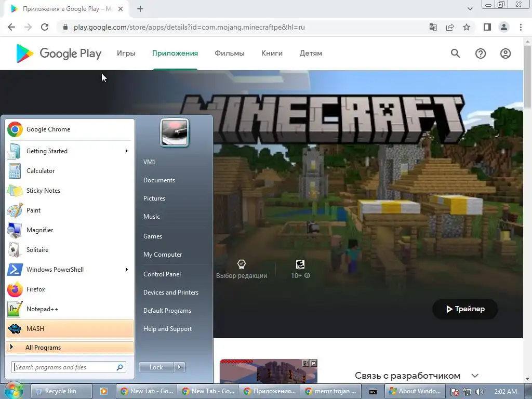Click the Minecraft gameplay screenshot thumbnail
Screen dimensions: 532x399
269,371
